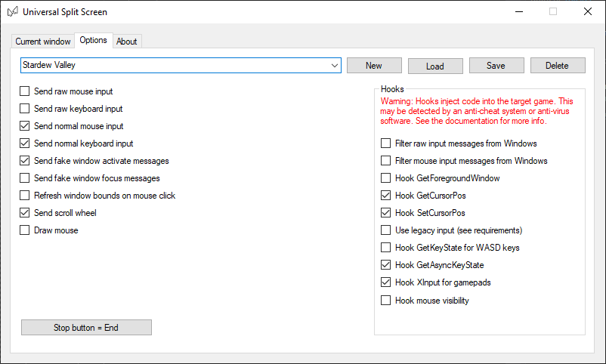Uncheck Send normal mouse input

click(24, 126)
